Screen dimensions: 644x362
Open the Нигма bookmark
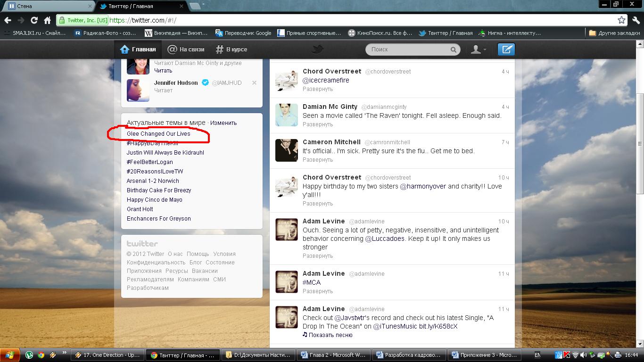coord(510,33)
